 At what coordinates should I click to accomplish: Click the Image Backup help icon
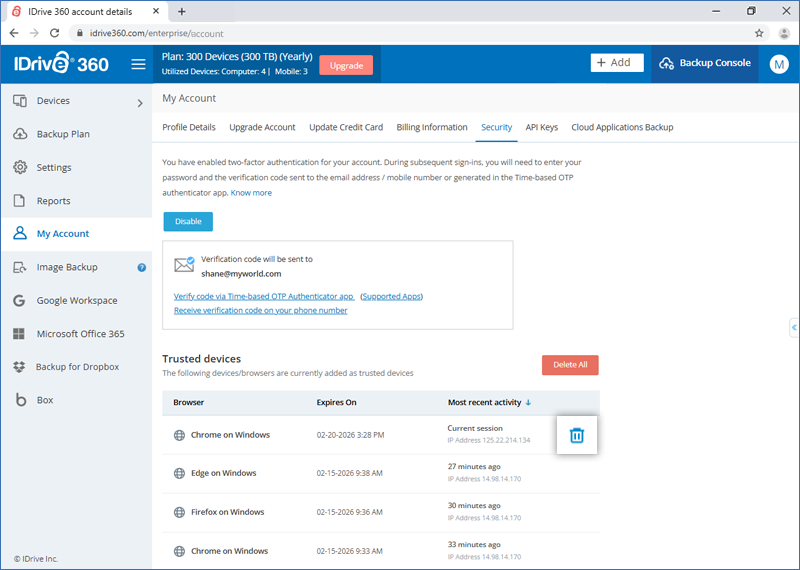click(142, 268)
